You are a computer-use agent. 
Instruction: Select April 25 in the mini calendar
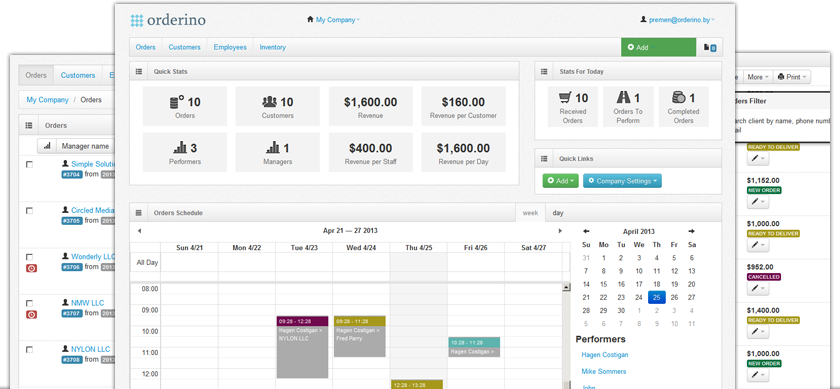pyautogui.click(x=656, y=297)
